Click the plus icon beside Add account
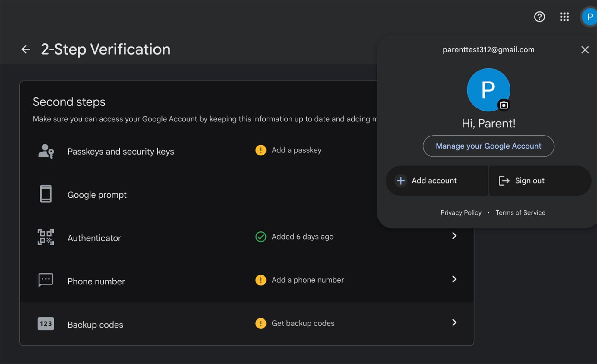This screenshot has width=597, height=364. tap(401, 181)
